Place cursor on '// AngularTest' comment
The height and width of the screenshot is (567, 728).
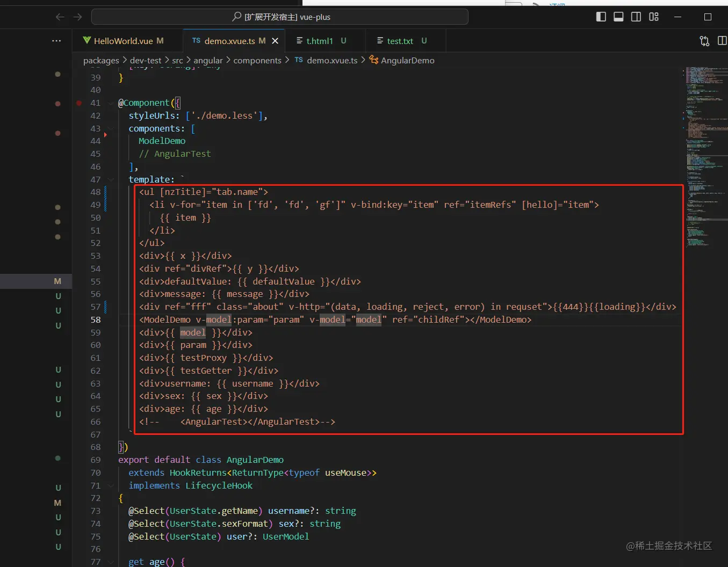coord(175,154)
